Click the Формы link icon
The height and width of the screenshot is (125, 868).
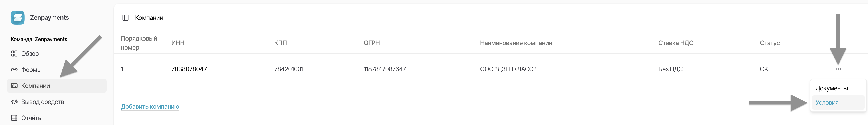14,70
